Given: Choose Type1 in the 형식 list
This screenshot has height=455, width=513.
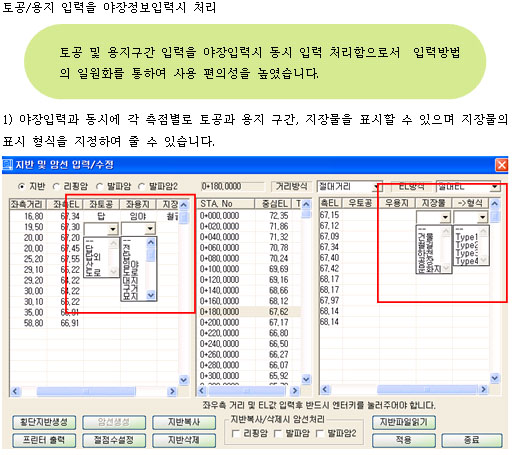Looking at the screenshot, I should click(467, 237).
